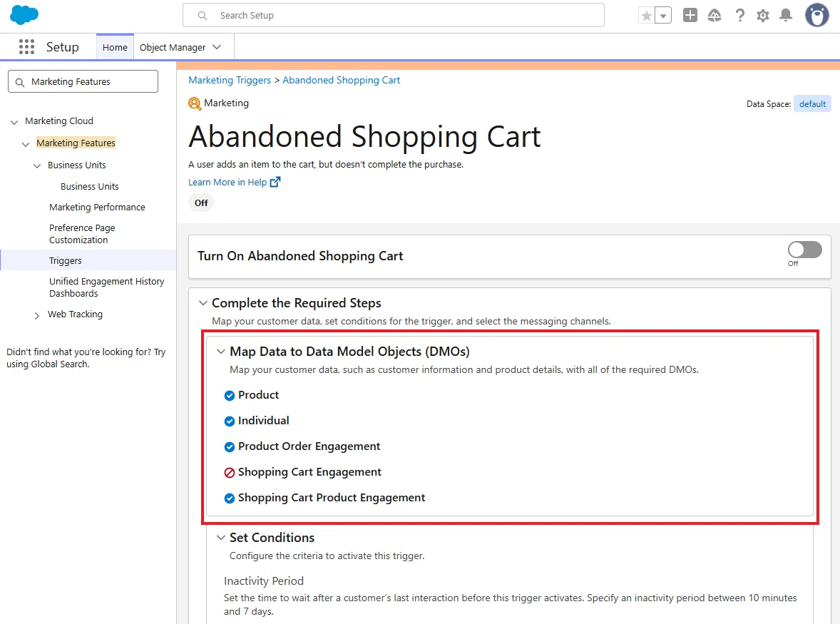Click the global actions plus icon
Image resolution: width=840 pixels, height=624 pixels.
690,15
